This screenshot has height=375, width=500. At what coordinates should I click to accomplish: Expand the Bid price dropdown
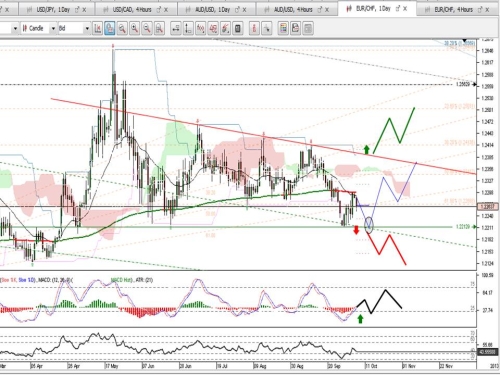(x=87, y=29)
